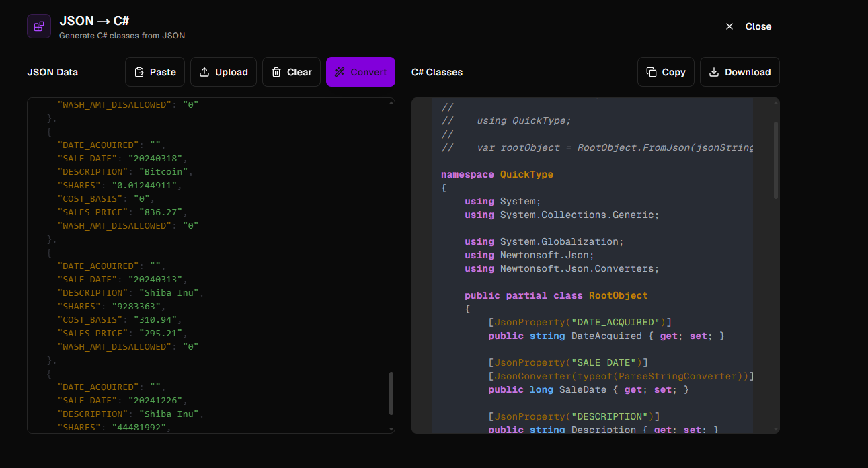Click the Close label text
The height and width of the screenshot is (468, 868).
point(758,26)
